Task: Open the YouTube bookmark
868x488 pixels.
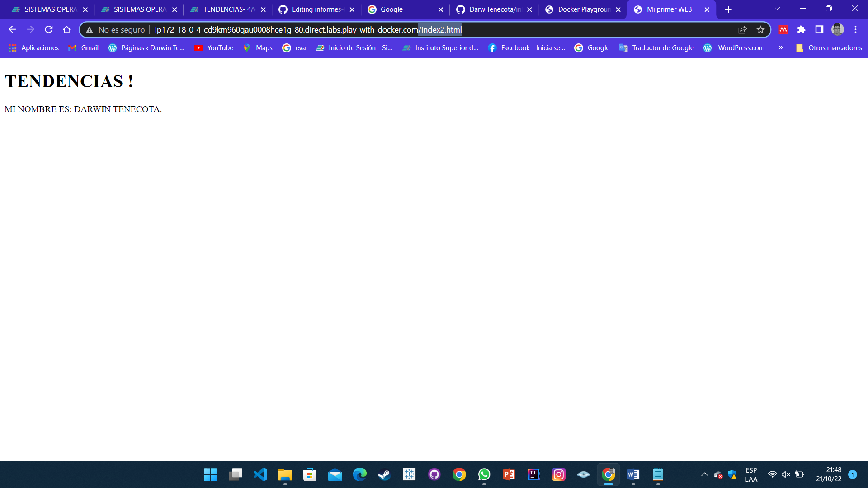Action: (213, 47)
